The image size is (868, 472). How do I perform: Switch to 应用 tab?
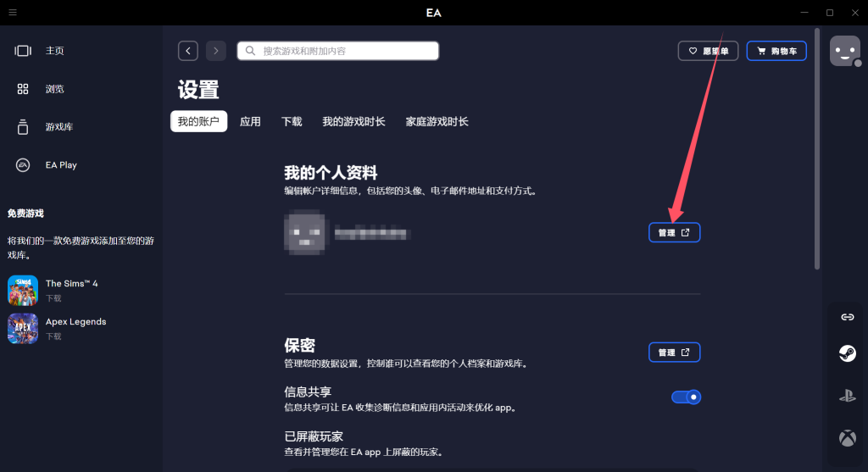[250, 121]
